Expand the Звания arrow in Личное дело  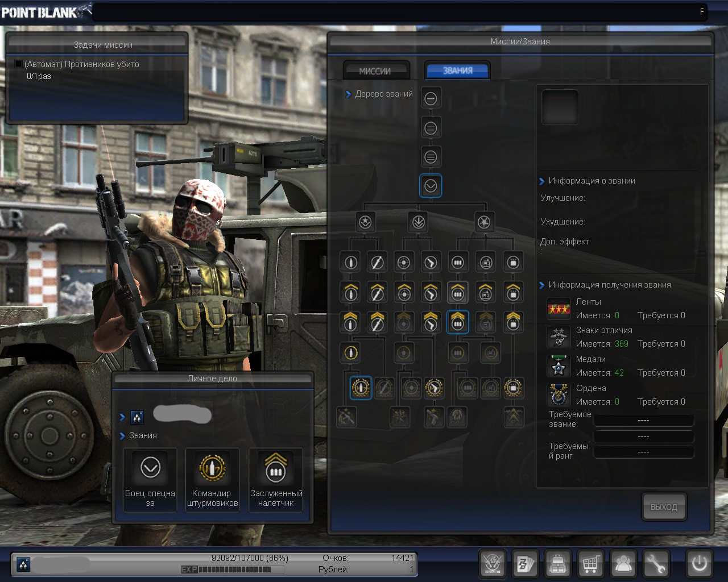[122, 436]
